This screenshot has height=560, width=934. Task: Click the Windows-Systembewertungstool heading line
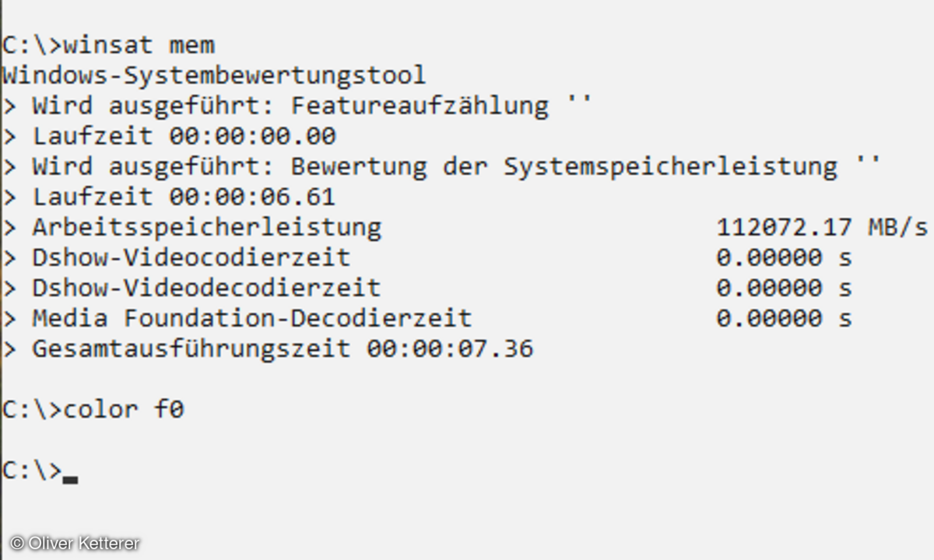pos(214,75)
